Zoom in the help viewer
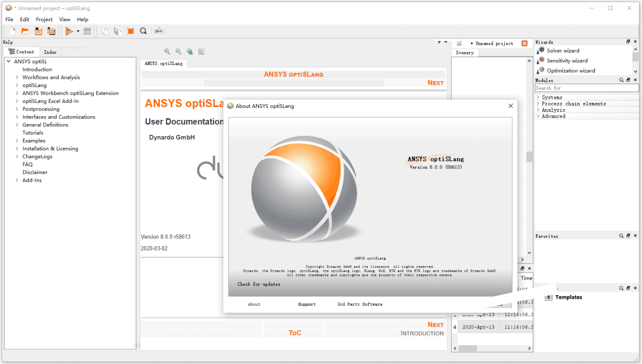This screenshot has height=364, width=642. click(x=167, y=51)
